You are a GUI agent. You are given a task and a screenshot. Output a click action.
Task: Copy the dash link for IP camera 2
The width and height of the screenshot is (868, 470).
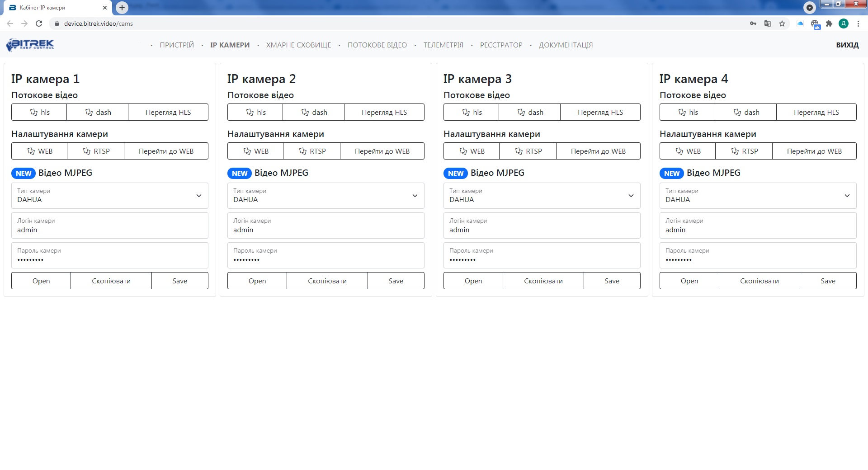314,112
